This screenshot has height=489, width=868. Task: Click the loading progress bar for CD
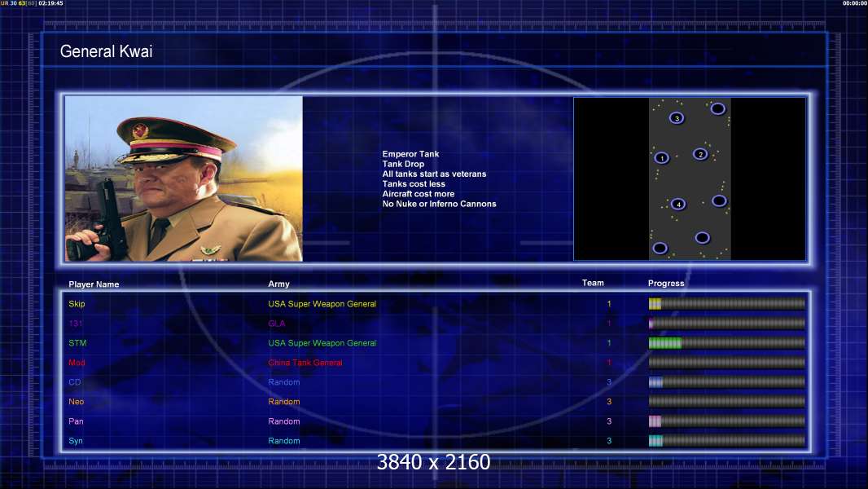click(x=727, y=381)
